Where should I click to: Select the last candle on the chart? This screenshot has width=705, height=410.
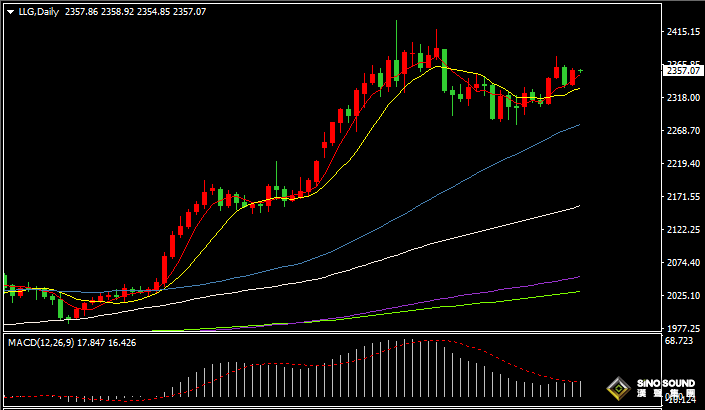[x=580, y=71]
